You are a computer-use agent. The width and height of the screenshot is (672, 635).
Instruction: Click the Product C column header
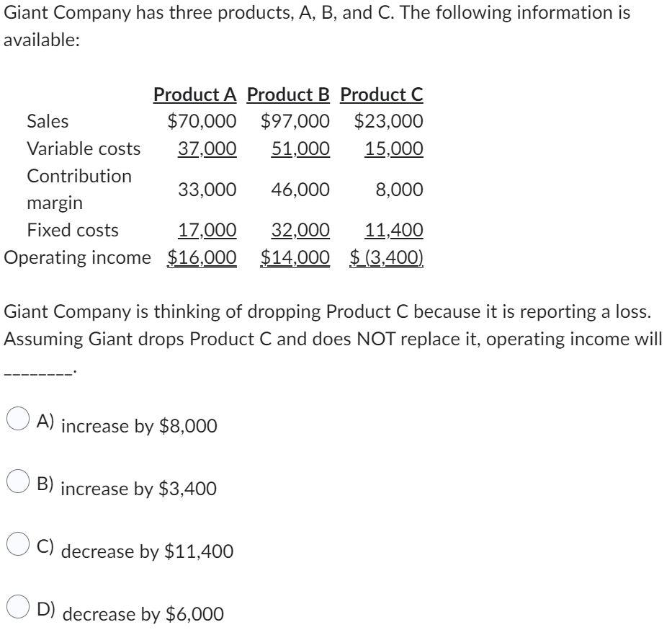(382, 94)
